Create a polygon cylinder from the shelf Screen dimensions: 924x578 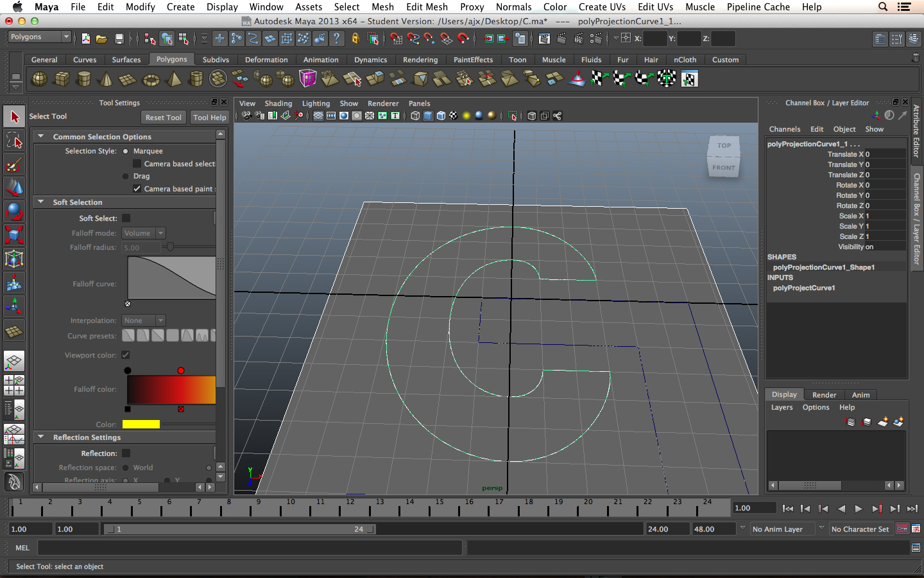(84, 79)
